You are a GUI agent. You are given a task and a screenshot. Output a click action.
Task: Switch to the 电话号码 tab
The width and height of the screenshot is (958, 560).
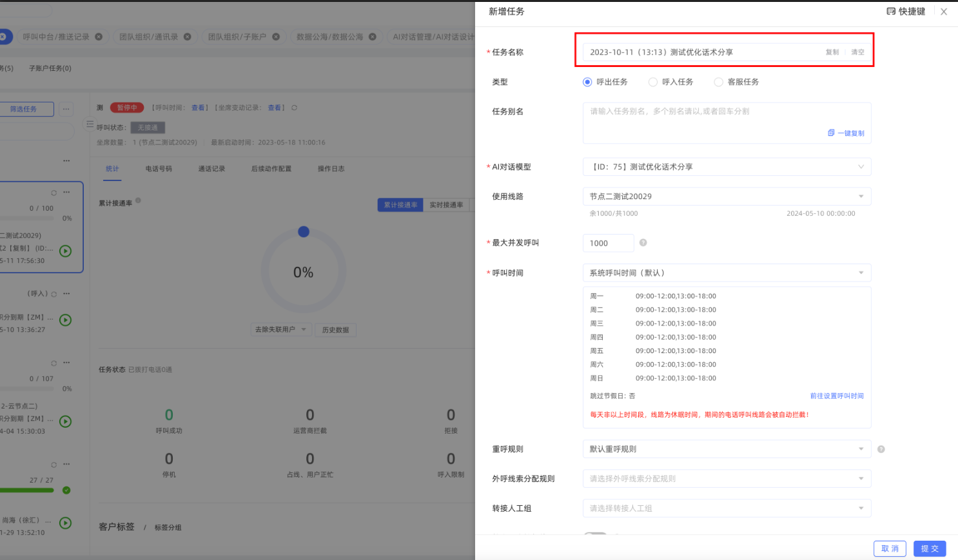159,169
